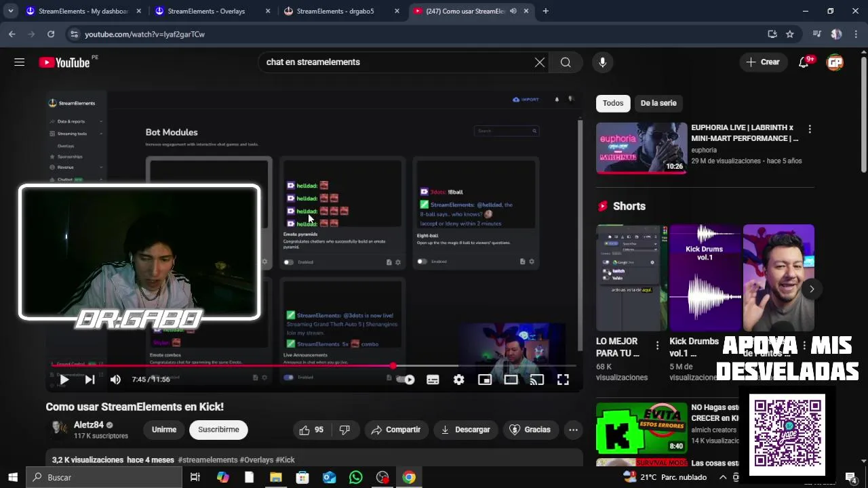This screenshot has width=868, height=488.
Task: Open the player settings gear
Action: click(459, 380)
